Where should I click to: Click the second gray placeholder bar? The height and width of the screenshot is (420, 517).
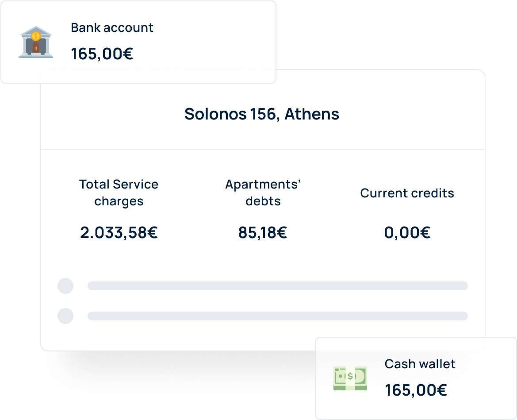point(278,316)
